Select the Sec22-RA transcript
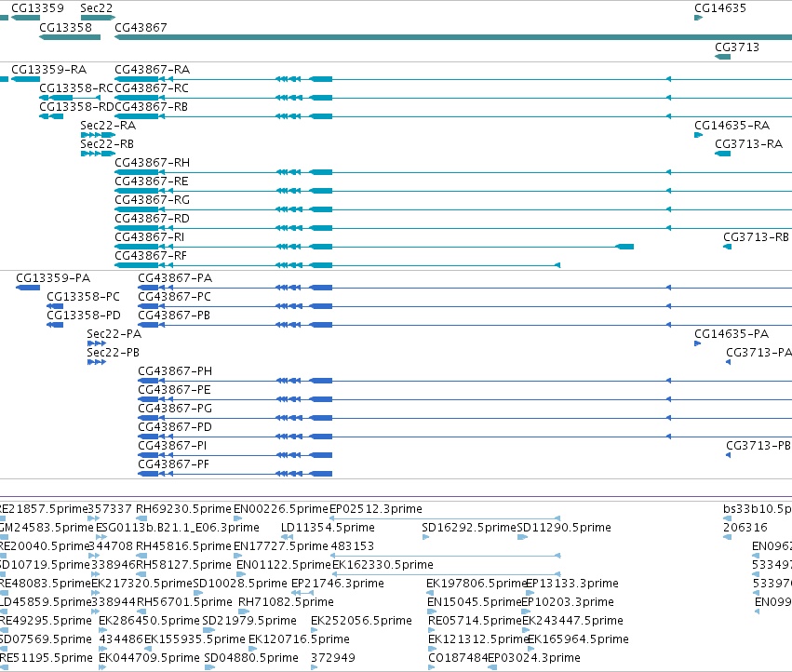The height and width of the screenshot is (672, 792). (98, 135)
